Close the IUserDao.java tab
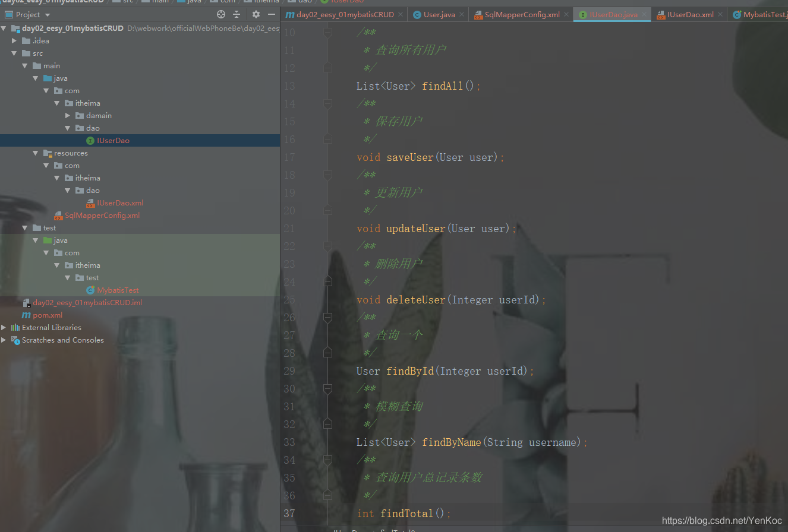The width and height of the screenshot is (788, 532). point(644,14)
